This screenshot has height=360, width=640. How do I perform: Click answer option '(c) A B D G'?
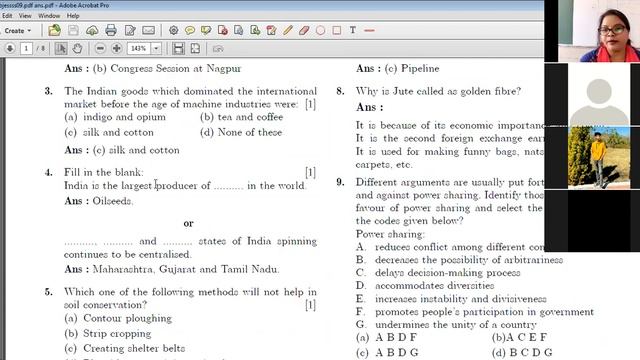387,352
